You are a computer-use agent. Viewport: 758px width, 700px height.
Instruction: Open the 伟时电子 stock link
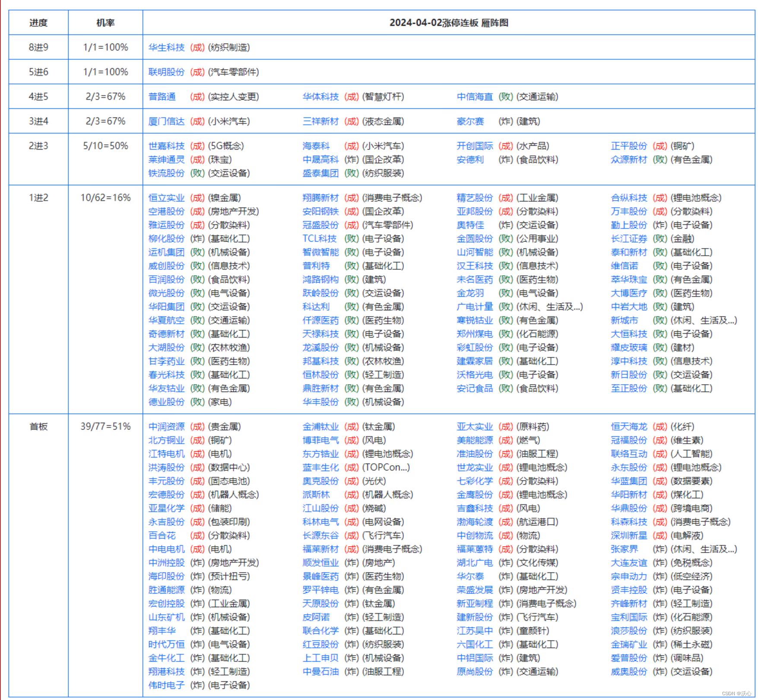tap(166, 685)
